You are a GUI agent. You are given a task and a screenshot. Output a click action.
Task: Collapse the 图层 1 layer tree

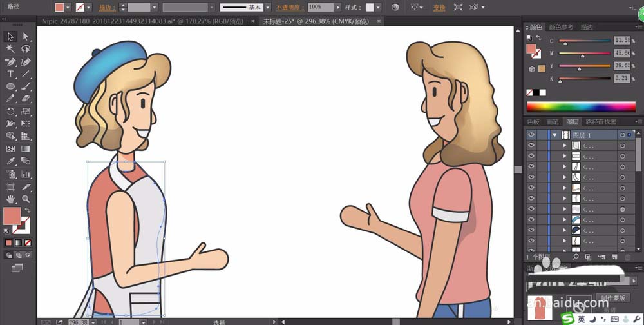click(555, 135)
